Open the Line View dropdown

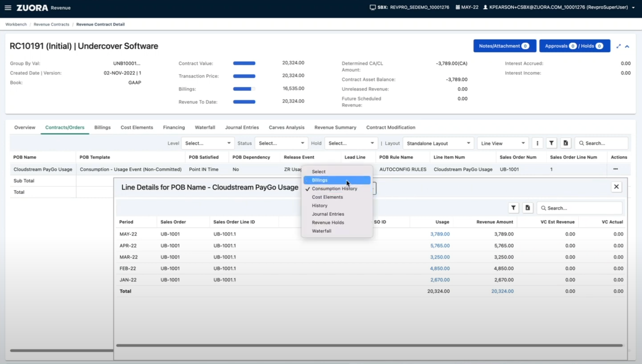[502, 143]
